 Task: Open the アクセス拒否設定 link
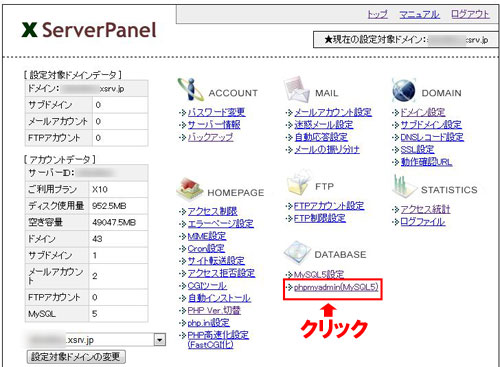[x=221, y=273]
